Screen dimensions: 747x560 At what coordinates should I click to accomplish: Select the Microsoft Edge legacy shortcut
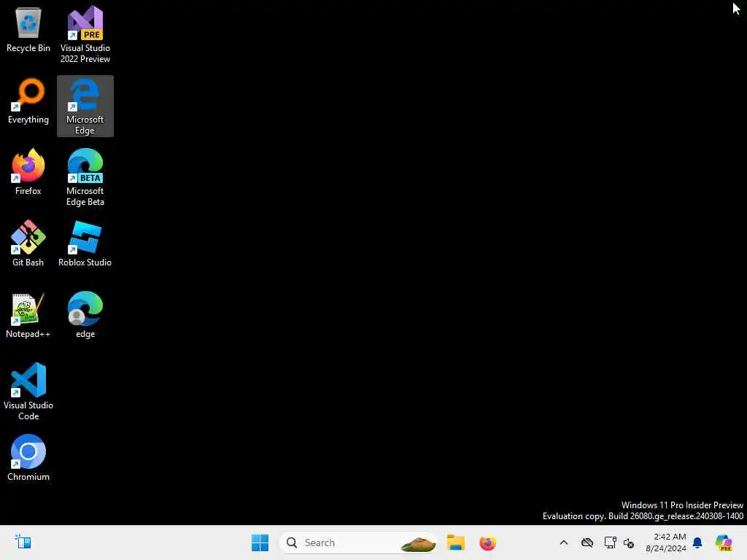point(85,106)
